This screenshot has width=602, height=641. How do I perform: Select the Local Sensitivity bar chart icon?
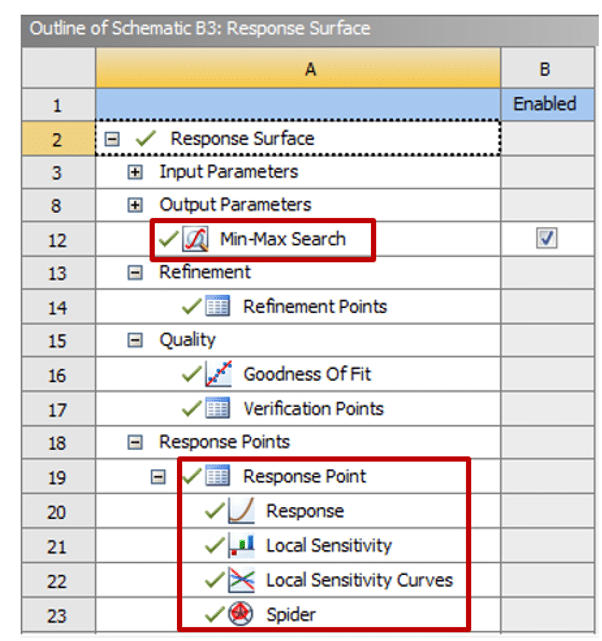[x=241, y=546]
